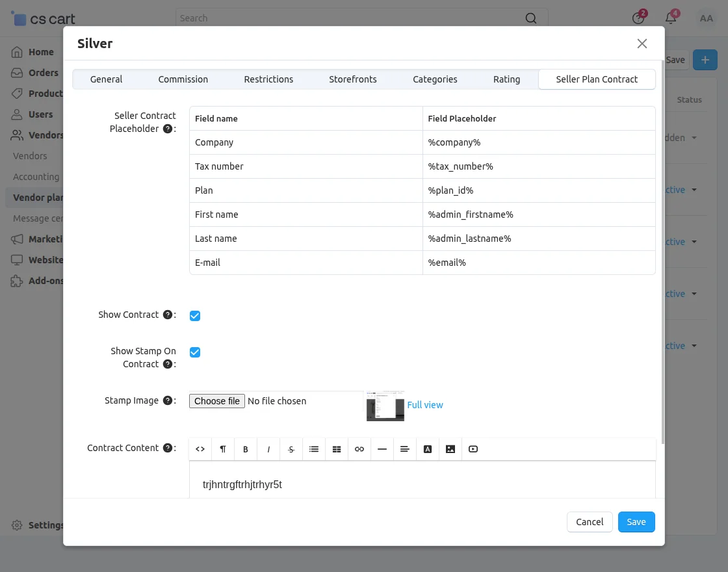Insert an image via the editor toolbar

click(x=450, y=448)
